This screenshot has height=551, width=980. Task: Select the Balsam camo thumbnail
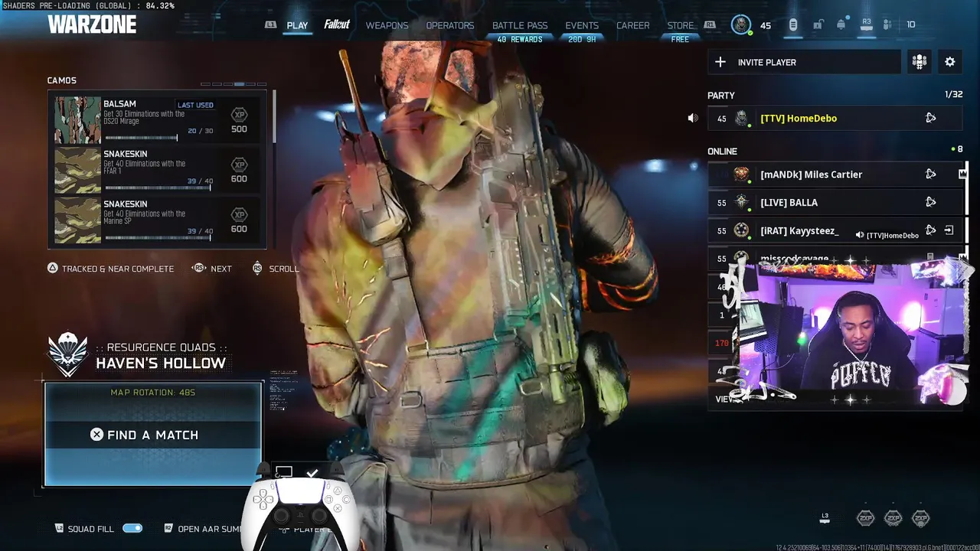pyautogui.click(x=77, y=120)
